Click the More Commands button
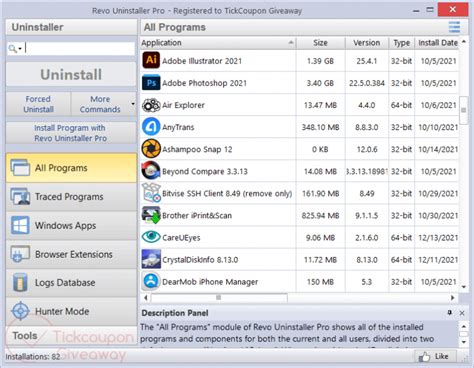Image resolution: width=474 pixels, height=368 pixels. 100,104
